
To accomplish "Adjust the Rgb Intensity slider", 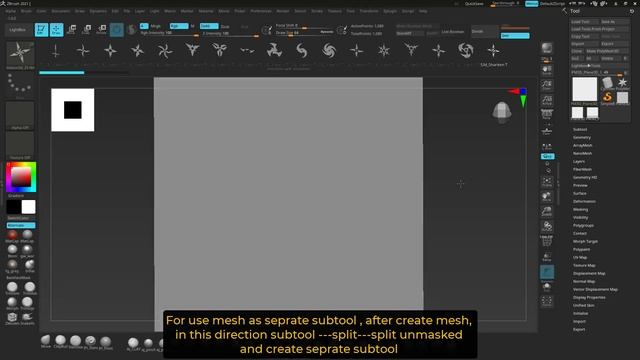I will 169,33.
